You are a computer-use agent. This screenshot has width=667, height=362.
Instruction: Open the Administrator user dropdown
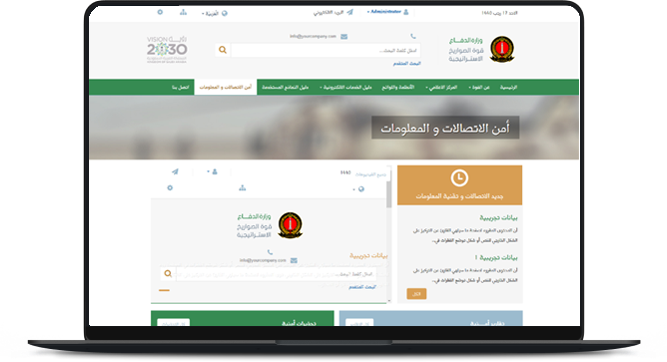tap(388, 12)
